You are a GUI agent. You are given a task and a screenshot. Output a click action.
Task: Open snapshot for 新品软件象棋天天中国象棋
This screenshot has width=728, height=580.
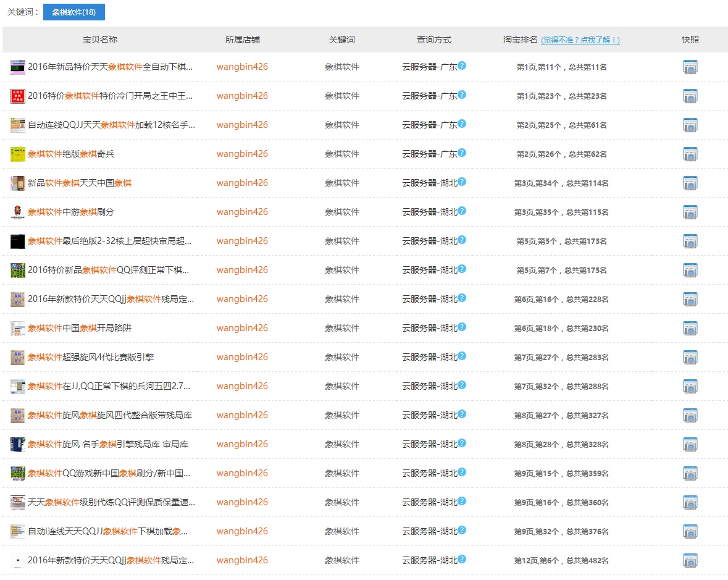click(x=690, y=183)
